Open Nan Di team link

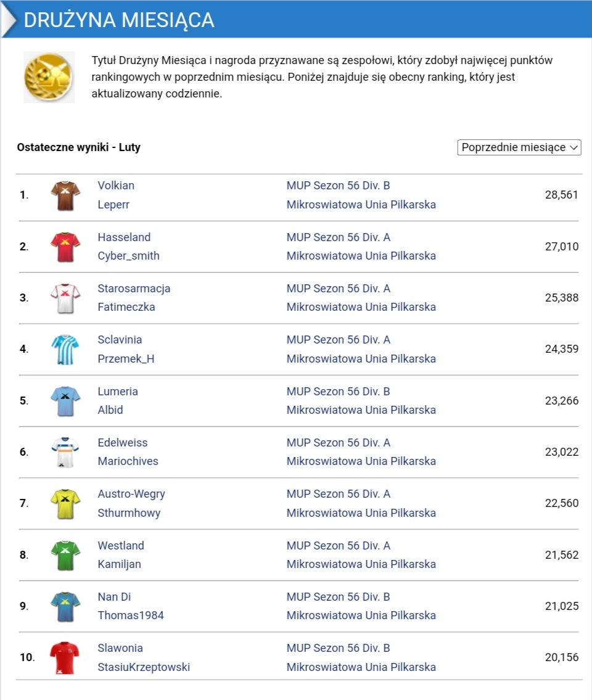tap(114, 597)
